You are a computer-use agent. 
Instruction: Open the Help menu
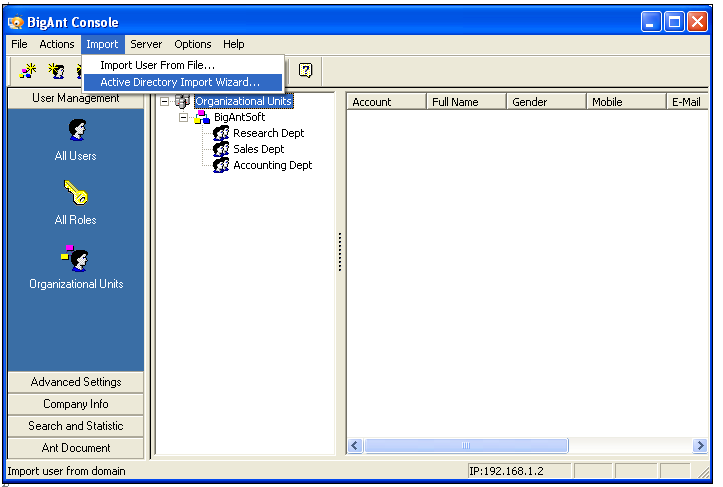tap(234, 44)
